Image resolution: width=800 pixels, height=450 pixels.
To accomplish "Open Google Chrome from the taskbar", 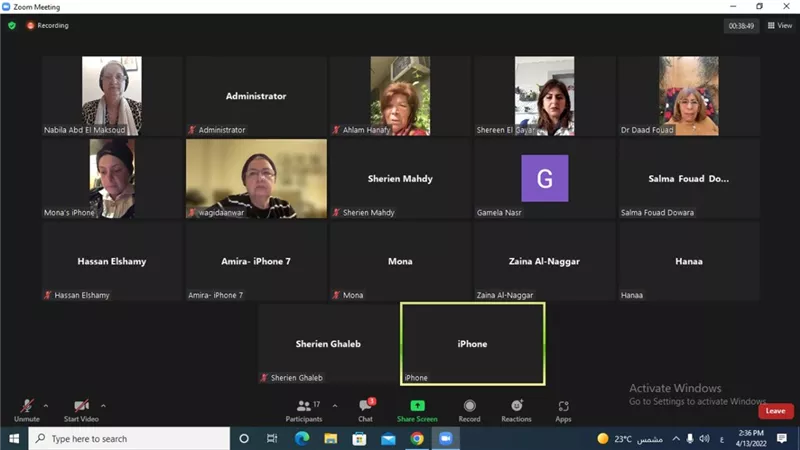I will point(417,439).
